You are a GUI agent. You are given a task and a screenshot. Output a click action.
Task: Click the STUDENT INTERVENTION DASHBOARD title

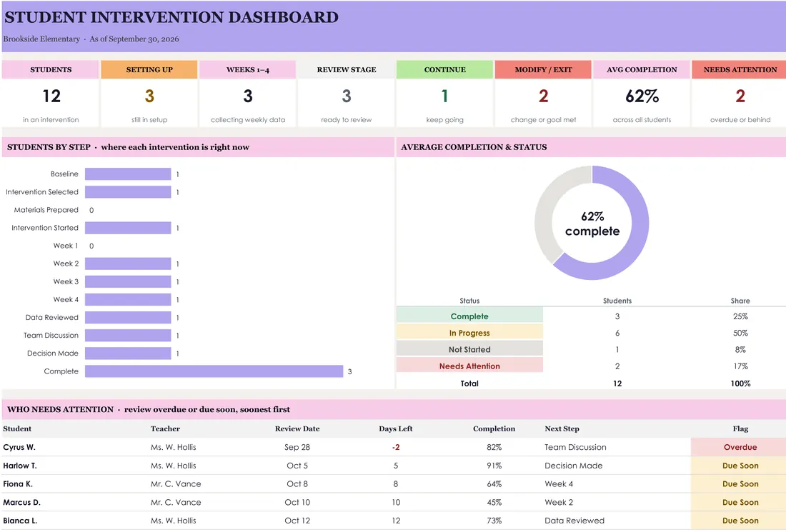tap(171, 17)
